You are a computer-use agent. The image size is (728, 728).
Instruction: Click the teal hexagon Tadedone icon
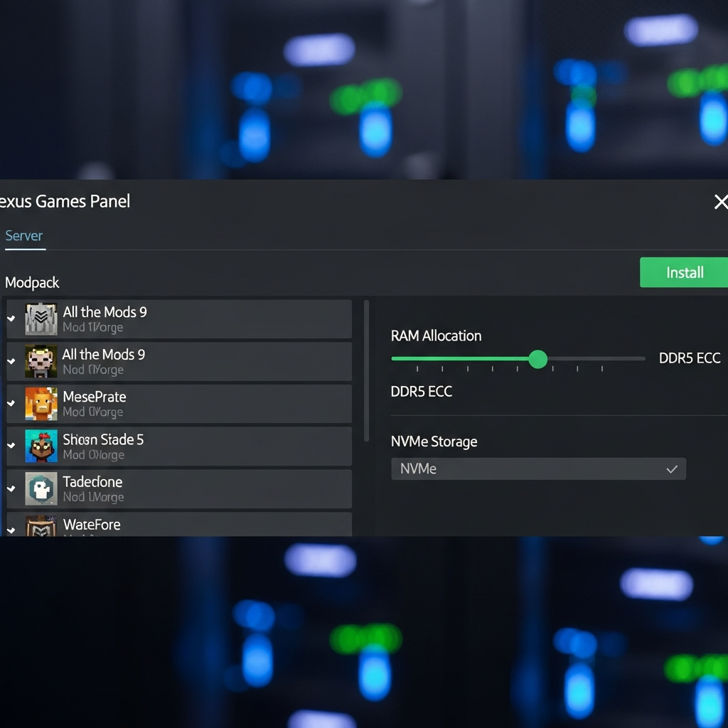click(41, 488)
